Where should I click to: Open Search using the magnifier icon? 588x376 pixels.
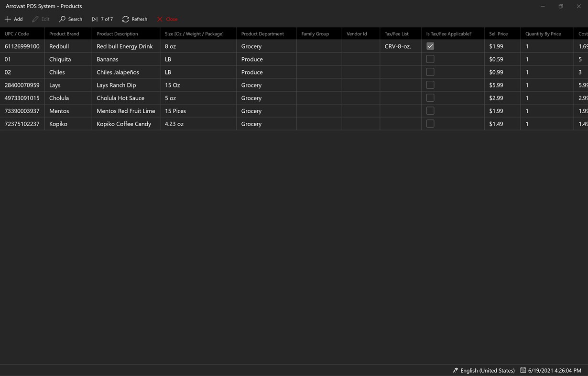click(62, 19)
